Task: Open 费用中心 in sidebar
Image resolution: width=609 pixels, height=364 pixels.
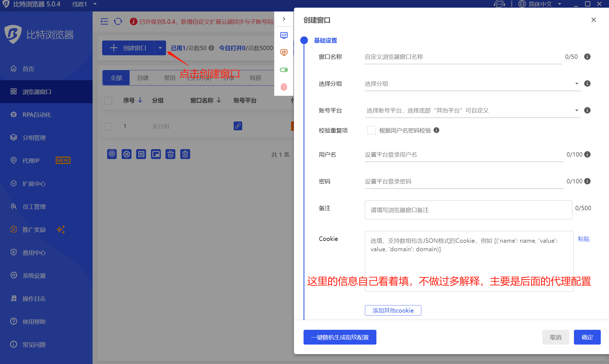Action: (46, 253)
